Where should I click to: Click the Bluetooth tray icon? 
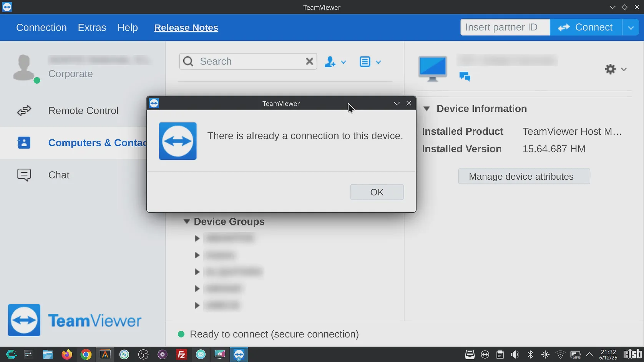coord(530,354)
